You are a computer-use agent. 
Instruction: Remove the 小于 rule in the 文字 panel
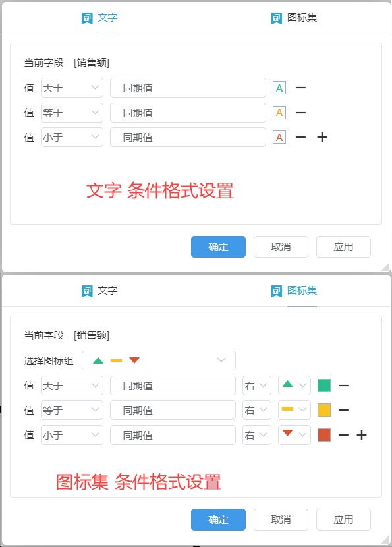pos(300,138)
